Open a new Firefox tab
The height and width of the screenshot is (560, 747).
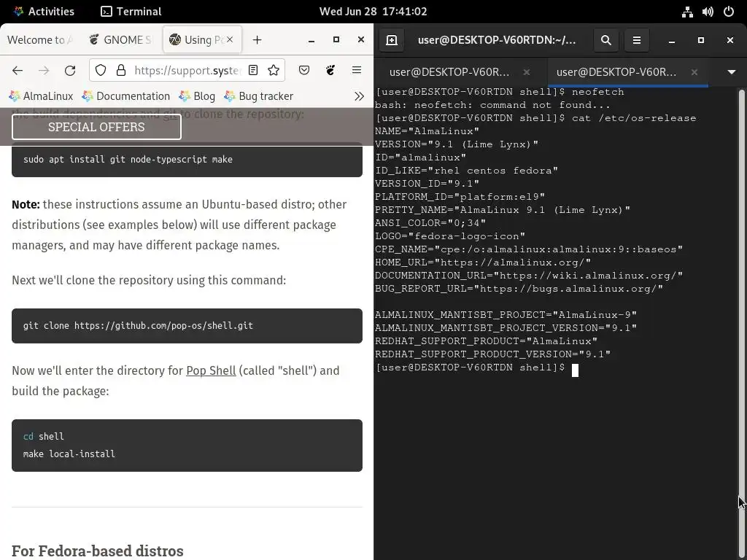point(258,40)
